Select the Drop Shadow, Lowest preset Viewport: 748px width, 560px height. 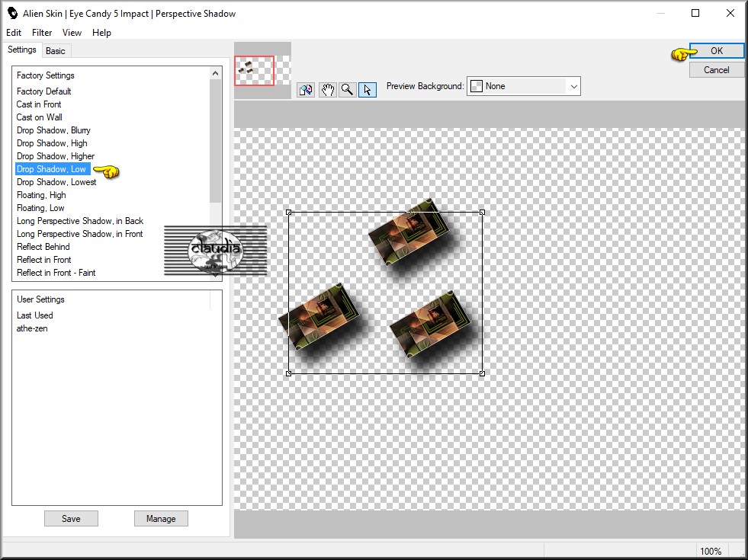[x=56, y=181]
